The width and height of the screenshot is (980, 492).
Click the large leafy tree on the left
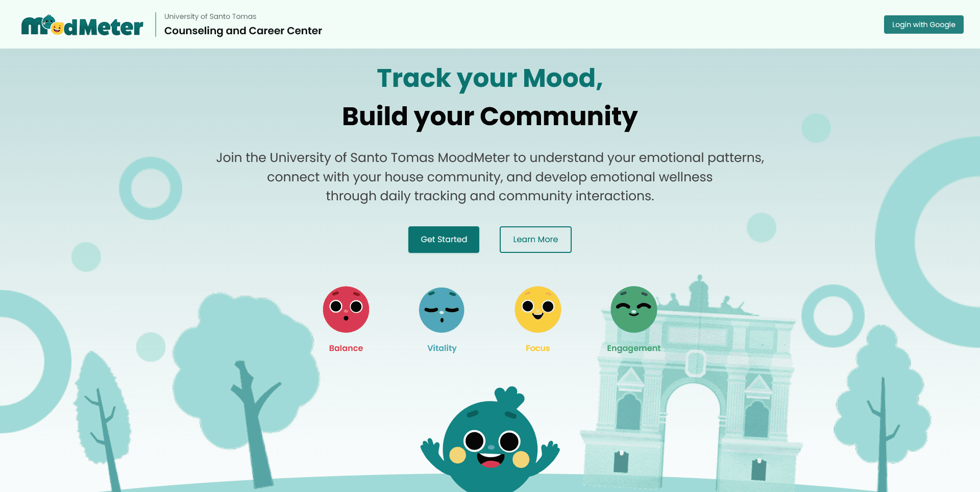click(x=245, y=368)
